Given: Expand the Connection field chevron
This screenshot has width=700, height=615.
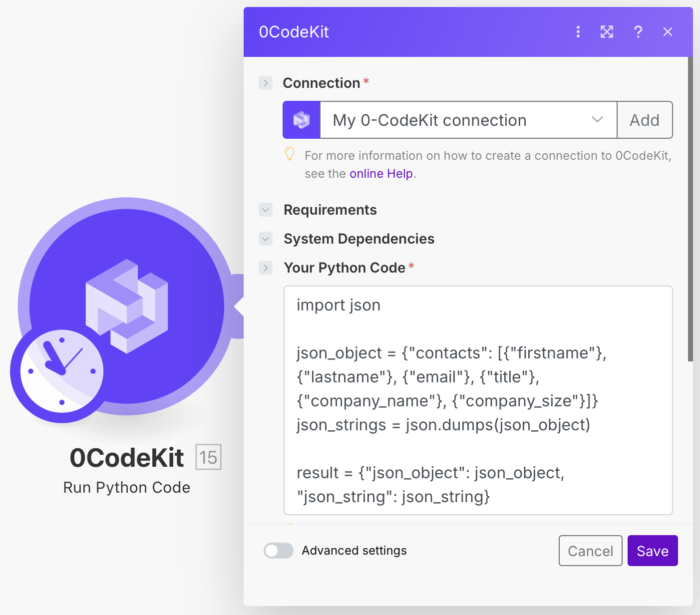Looking at the screenshot, I should coord(266,83).
